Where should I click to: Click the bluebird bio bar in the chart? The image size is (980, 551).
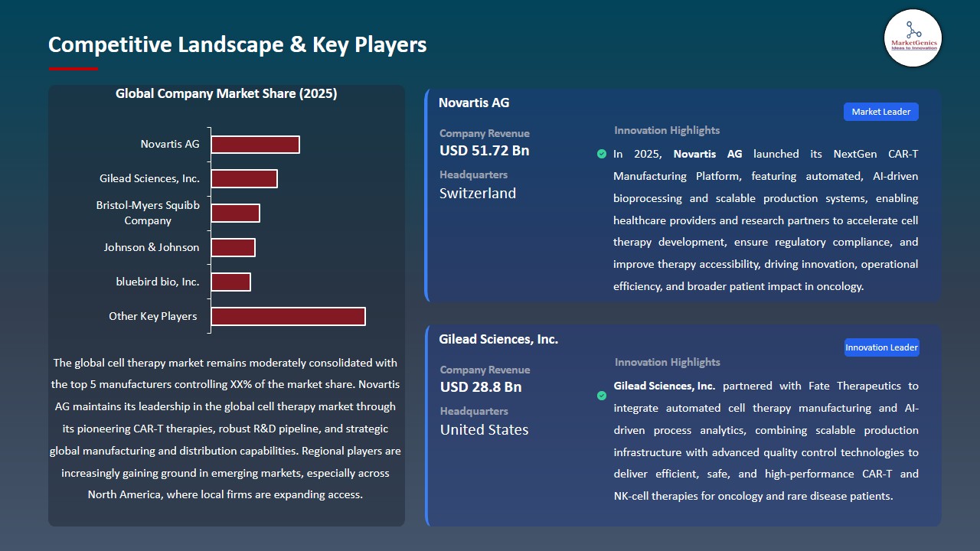coord(231,282)
